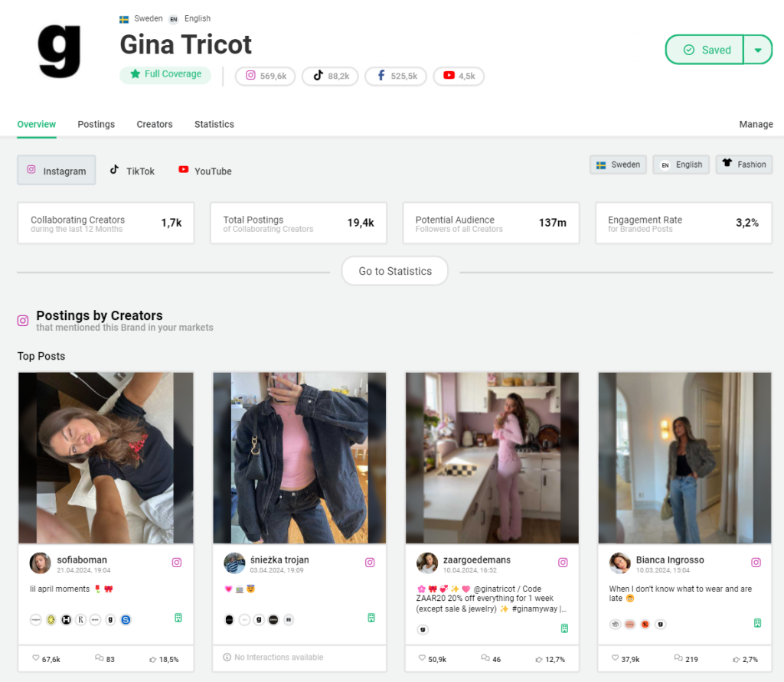This screenshot has width=784, height=682.
Task: Open the Manage link
Action: pyautogui.click(x=756, y=124)
